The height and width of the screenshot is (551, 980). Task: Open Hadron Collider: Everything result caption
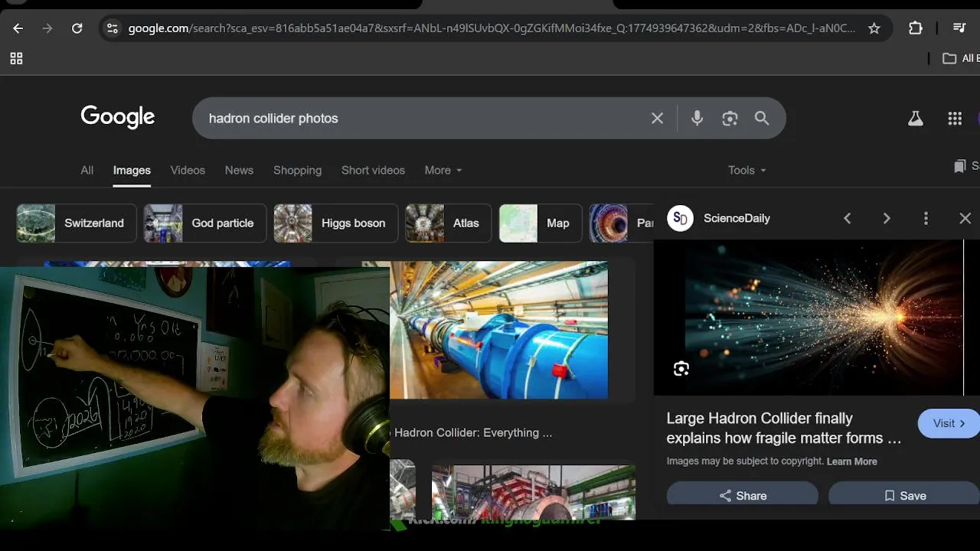[472, 432]
